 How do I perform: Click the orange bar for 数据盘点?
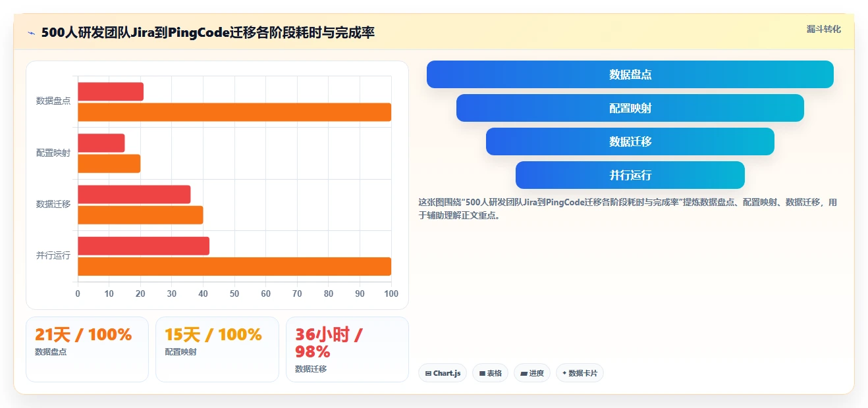click(234, 112)
